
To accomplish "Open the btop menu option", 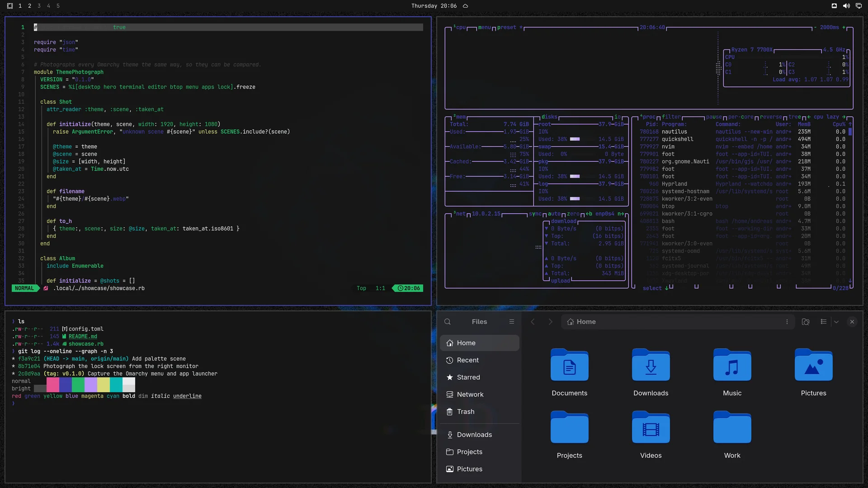I will tap(484, 28).
